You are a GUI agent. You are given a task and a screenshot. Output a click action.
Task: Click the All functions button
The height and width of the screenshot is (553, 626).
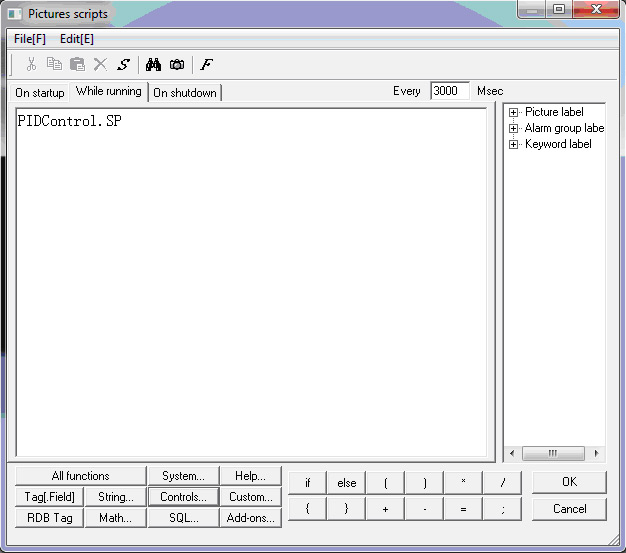80,476
